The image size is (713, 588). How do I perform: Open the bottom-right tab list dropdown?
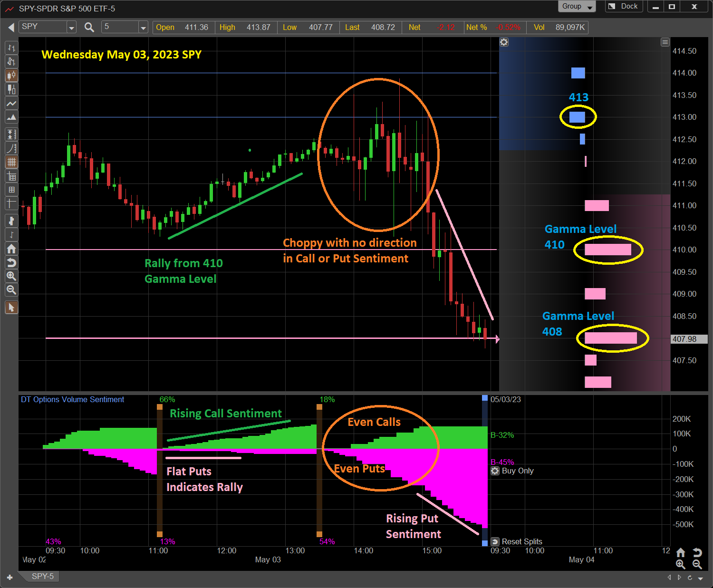click(700, 578)
